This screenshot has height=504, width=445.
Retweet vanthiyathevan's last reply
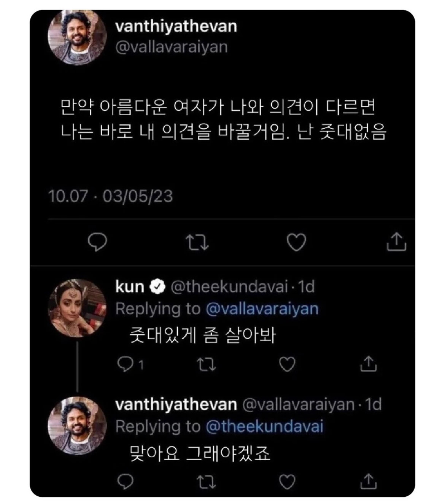[207, 482]
